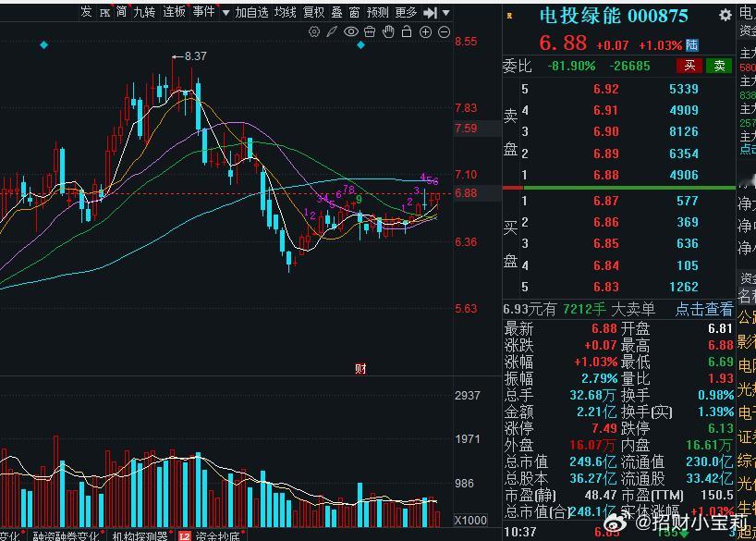Select buy level 1 price 6.87
The image size is (756, 541).
pos(605,201)
